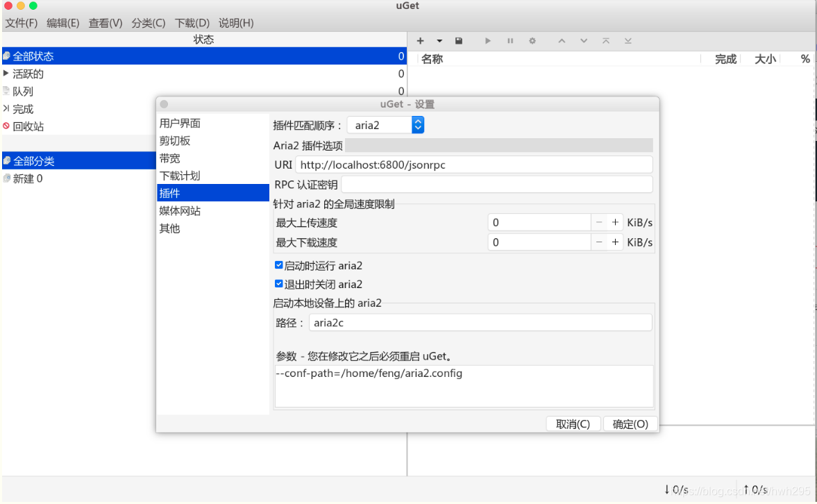The width and height of the screenshot is (817, 504).
Task: Start download with the play icon
Action: [x=488, y=41]
